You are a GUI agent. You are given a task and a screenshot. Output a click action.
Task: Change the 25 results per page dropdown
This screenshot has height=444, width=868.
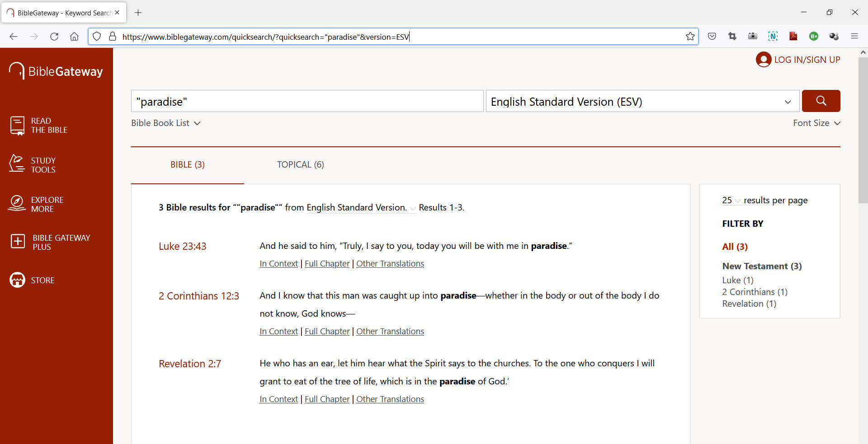tap(731, 200)
